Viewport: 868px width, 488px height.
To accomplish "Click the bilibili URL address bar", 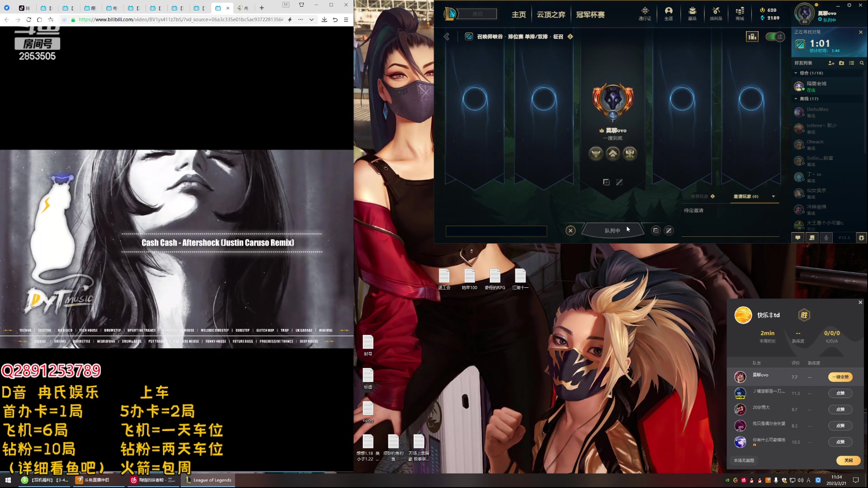I will [x=181, y=19].
